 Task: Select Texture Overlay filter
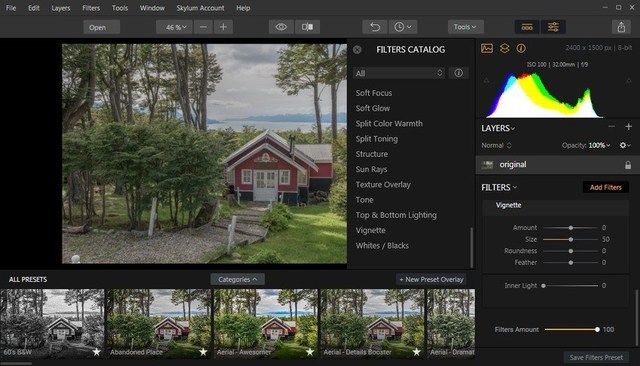(383, 184)
